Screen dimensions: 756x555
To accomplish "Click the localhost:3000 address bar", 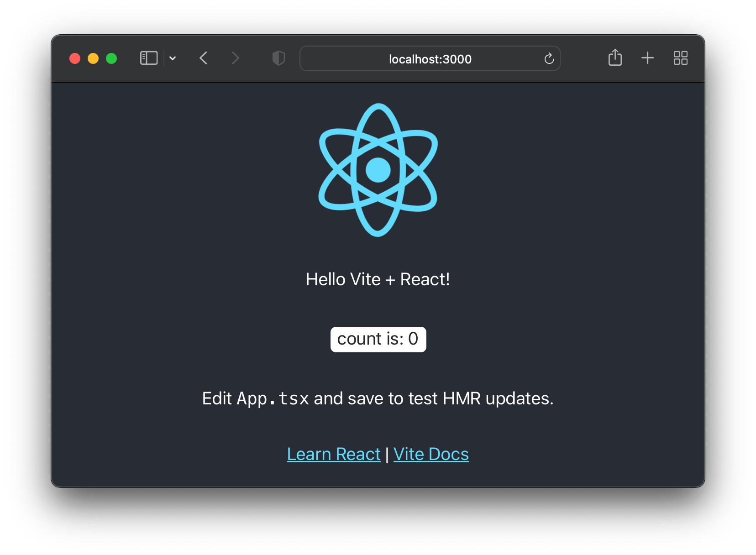I will click(x=430, y=58).
